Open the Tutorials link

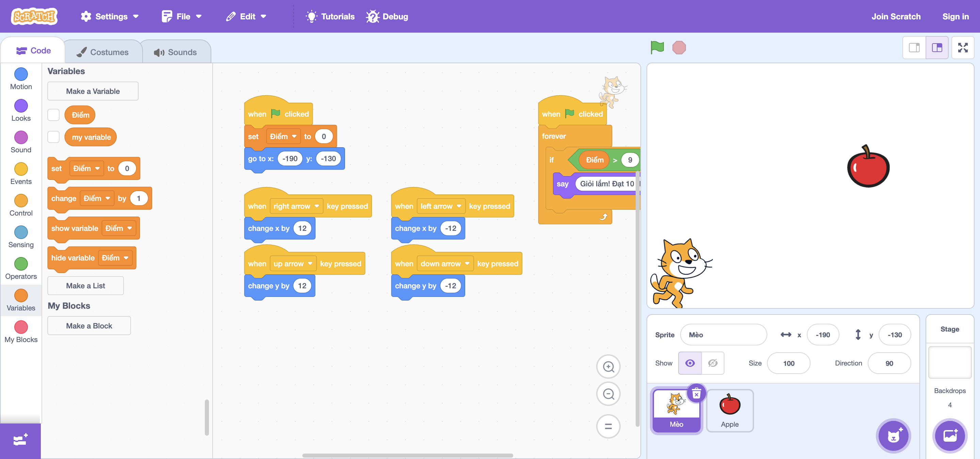pyautogui.click(x=330, y=16)
